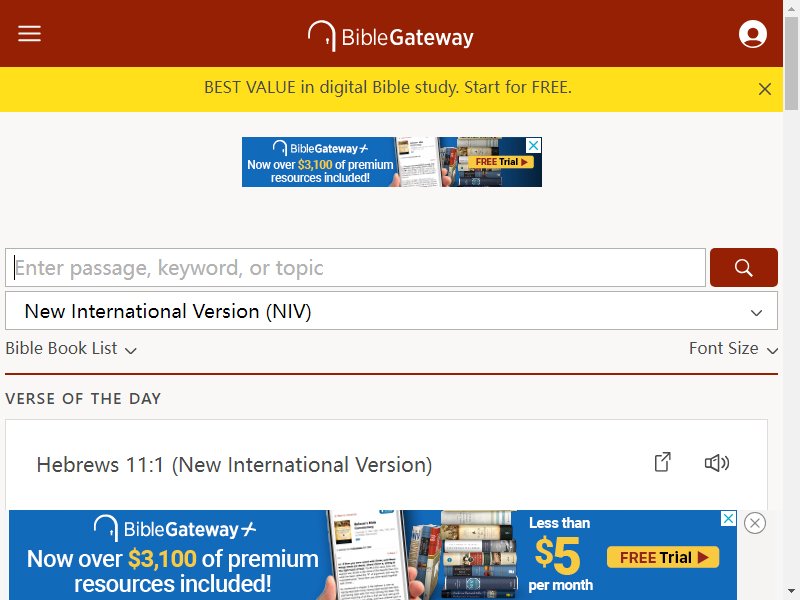Open the verse of the day in a new window
Image resolution: width=800 pixels, height=600 pixels.
click(x=662, y=462)
